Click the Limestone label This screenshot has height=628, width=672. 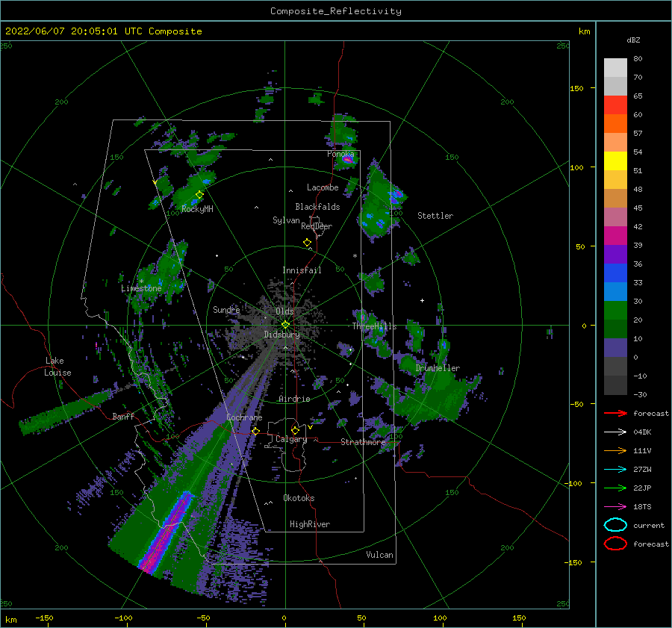pyautogui.click(x=141, y=288)
